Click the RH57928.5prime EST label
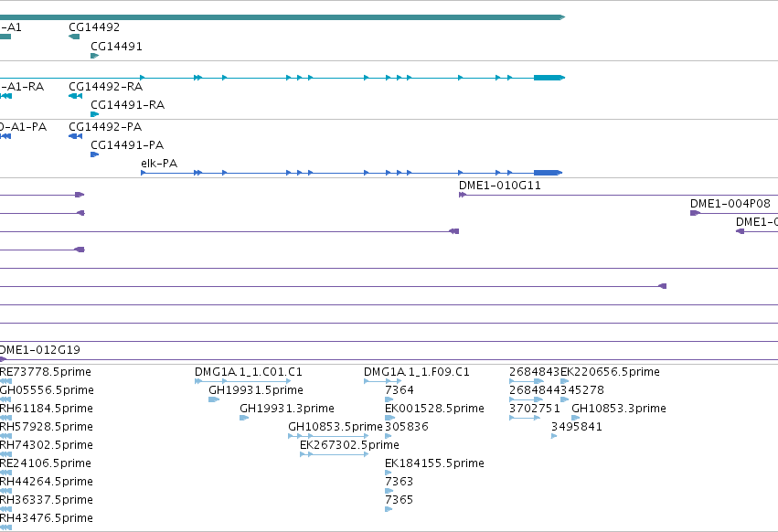The height and width of the screenshot is (532, 778). point(47,427)
